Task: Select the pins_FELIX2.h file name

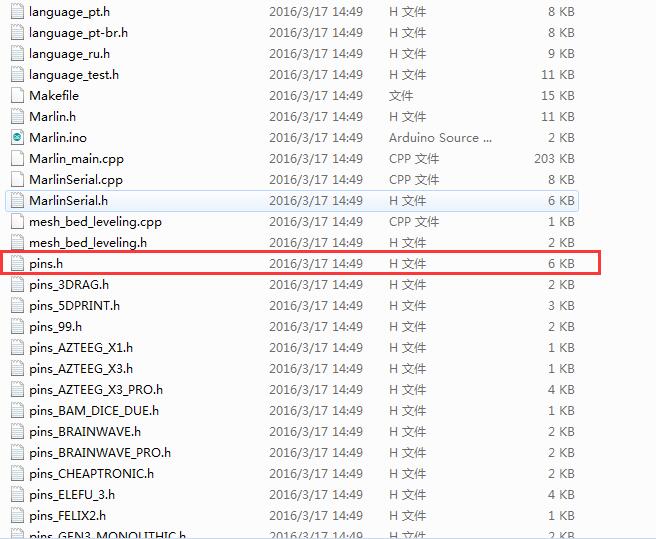Action: point(67,516)
